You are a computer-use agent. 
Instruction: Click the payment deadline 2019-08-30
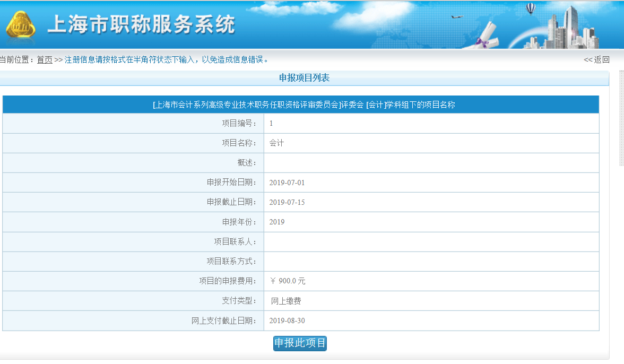click(x=287, y=320)
